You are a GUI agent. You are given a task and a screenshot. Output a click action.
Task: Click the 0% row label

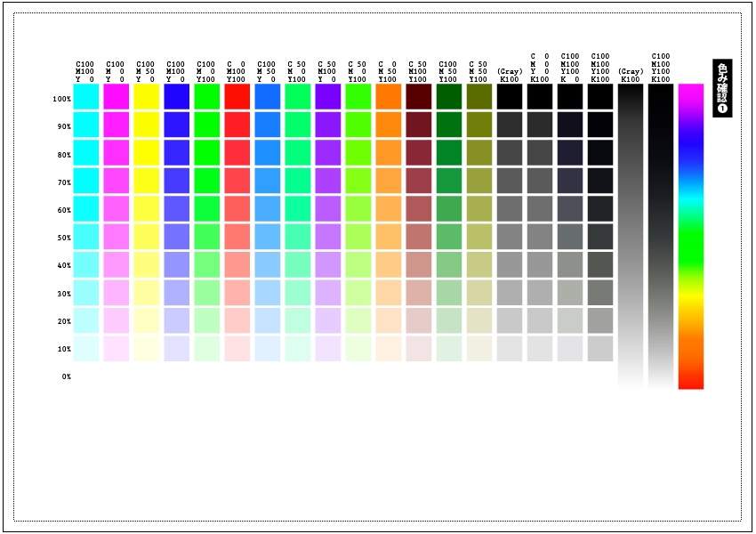tap(67, 376)
